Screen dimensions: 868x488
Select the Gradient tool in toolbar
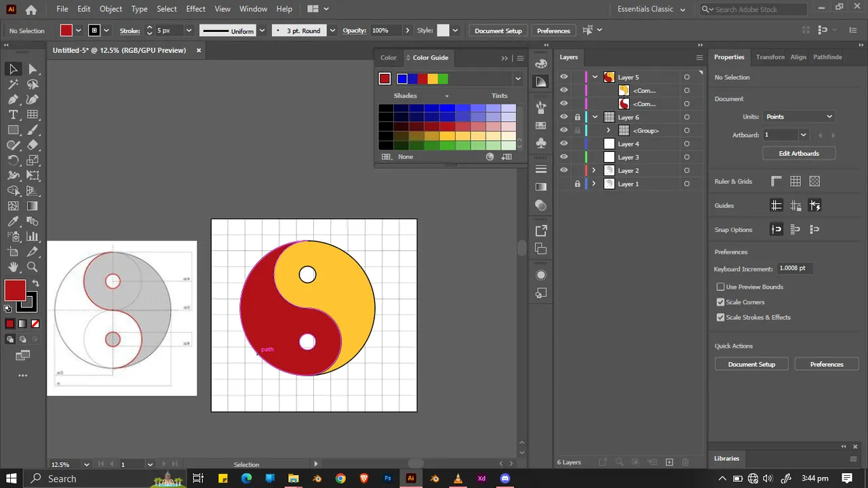[x=33, y=206]
